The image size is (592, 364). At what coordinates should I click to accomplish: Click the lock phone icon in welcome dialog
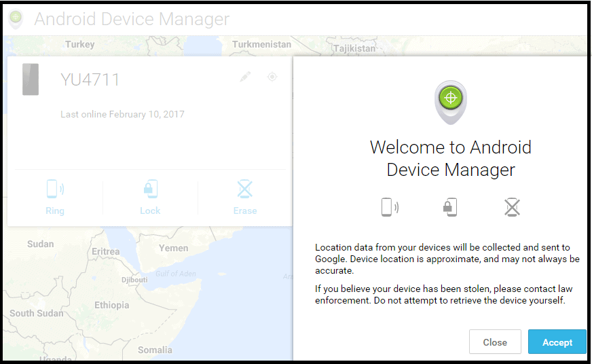coord(450,207)
